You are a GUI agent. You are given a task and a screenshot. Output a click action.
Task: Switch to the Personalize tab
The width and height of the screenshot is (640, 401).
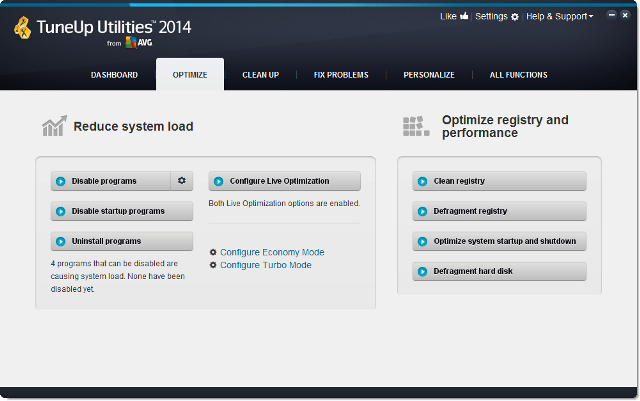pyautogui.click(x=429, y=75)
